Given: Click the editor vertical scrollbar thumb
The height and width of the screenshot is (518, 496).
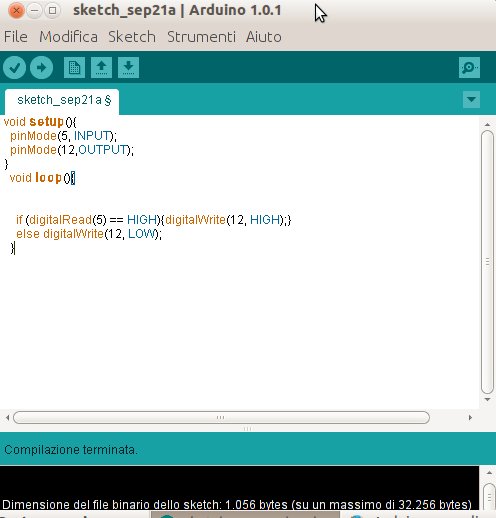Looking at the screenshot, I should [487, 262].
